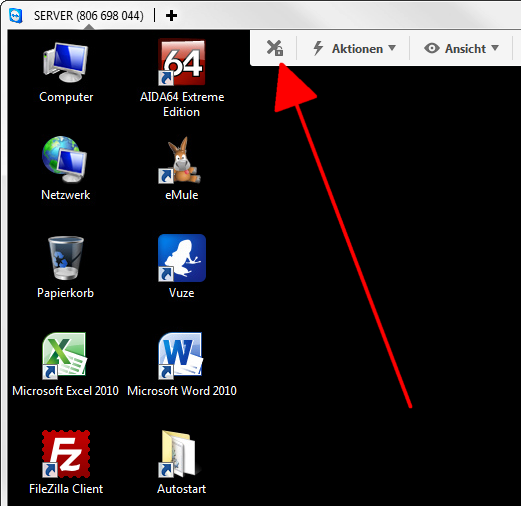Click the 'Vuze' label text
The image size is (521, 506).
tap(182, 293)
